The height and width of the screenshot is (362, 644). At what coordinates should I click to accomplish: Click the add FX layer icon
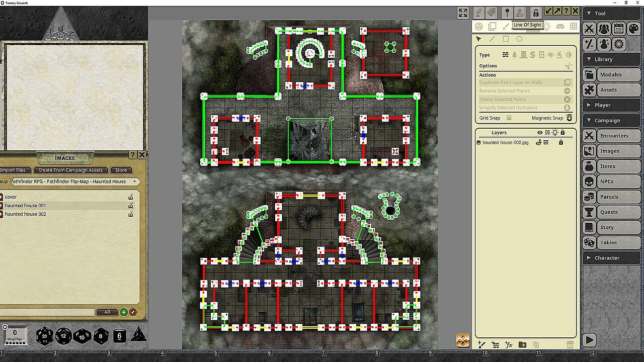(509, 344)
